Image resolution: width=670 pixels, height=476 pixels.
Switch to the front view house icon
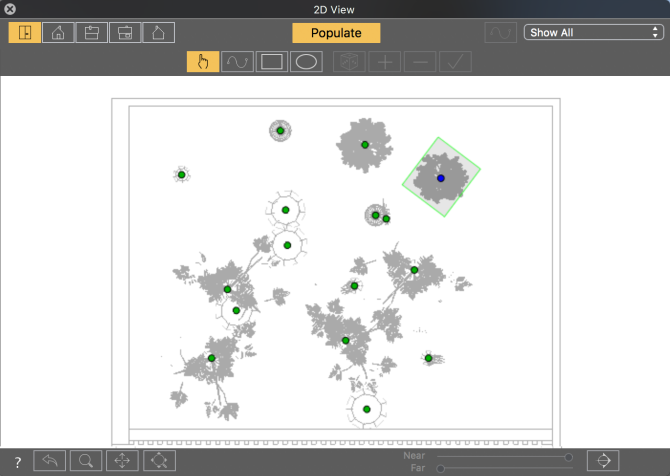[58, 32]
